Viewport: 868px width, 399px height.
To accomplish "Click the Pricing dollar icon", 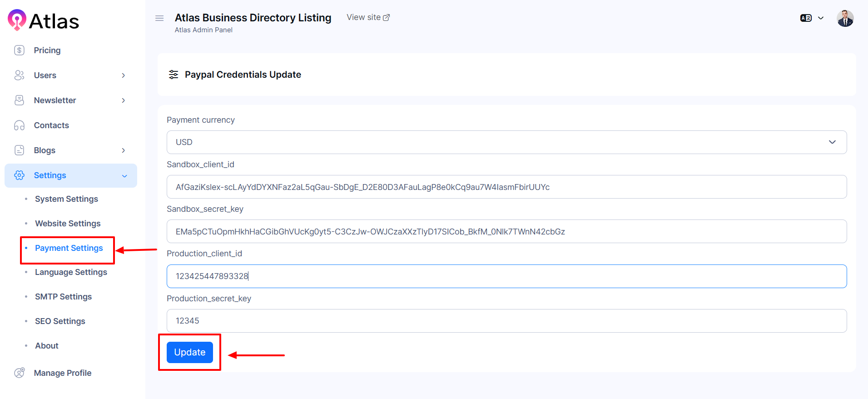I will coord(19,50).
